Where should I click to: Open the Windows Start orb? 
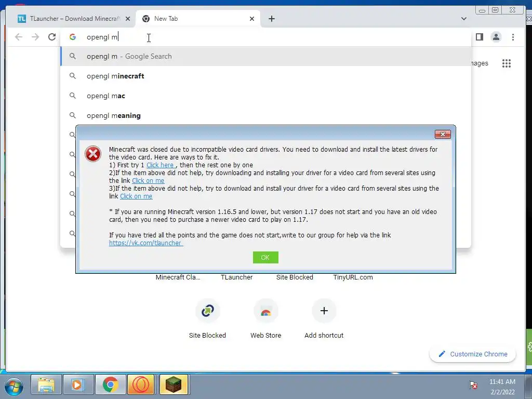coord(14,387)
